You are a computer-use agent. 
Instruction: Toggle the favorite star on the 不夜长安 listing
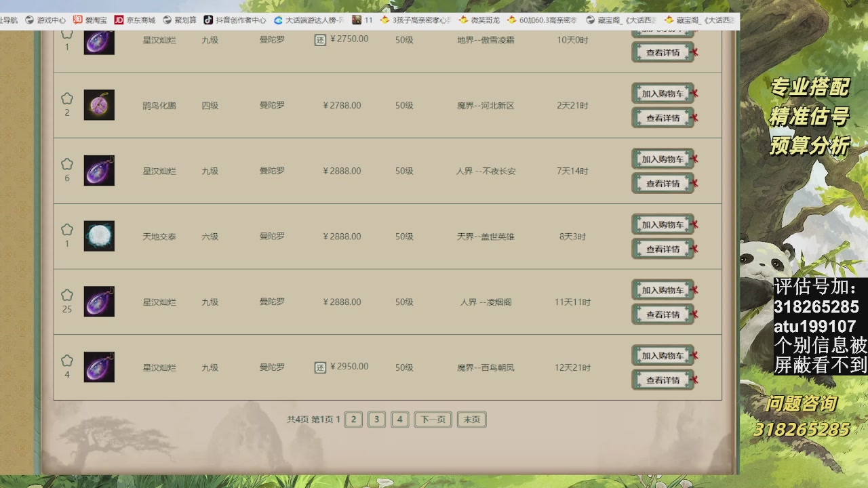(x=67, y=165)
